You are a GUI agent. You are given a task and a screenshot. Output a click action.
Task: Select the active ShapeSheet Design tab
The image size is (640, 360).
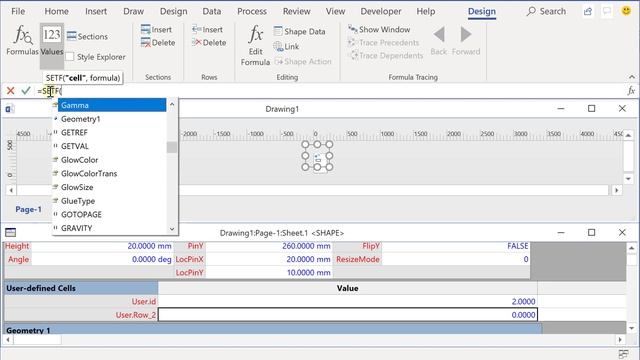(x=482, y=11)
